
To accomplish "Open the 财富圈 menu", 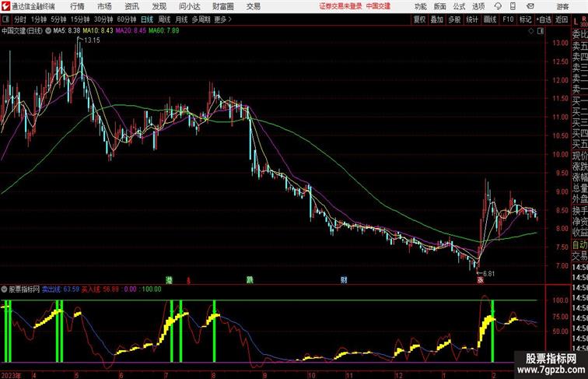I will click(x=223, y=6).
